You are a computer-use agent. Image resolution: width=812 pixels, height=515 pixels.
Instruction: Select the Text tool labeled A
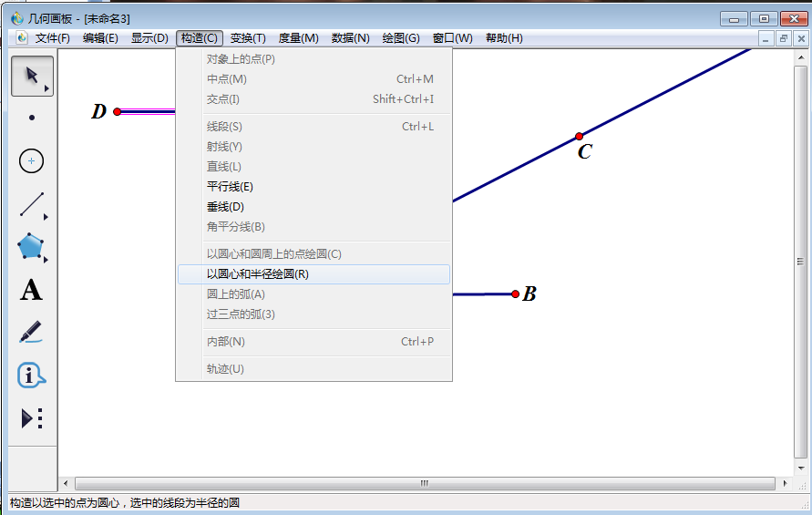[31, 290]
